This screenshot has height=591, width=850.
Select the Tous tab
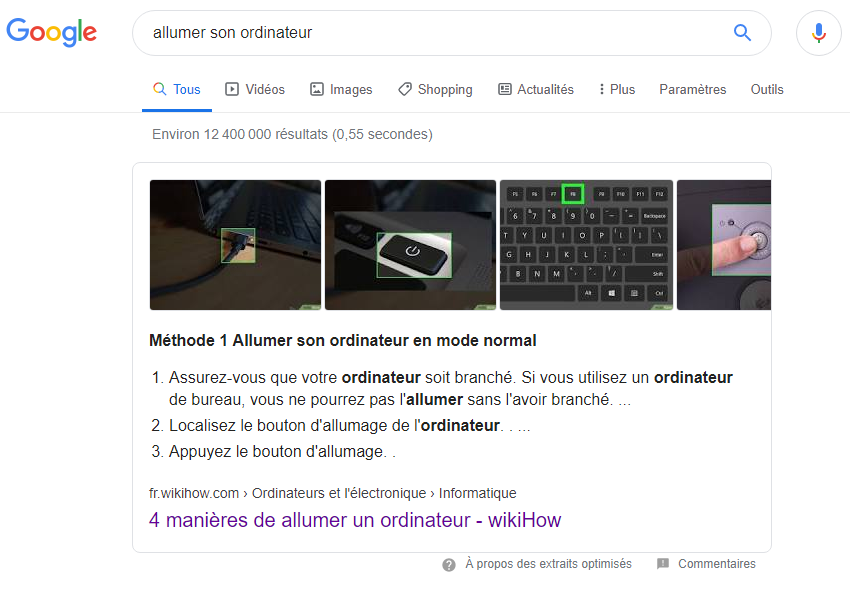point(177,89)
